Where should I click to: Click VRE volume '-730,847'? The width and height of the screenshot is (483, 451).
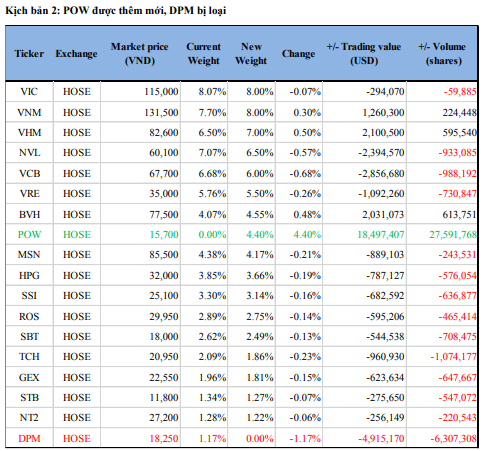pos(457,194)
